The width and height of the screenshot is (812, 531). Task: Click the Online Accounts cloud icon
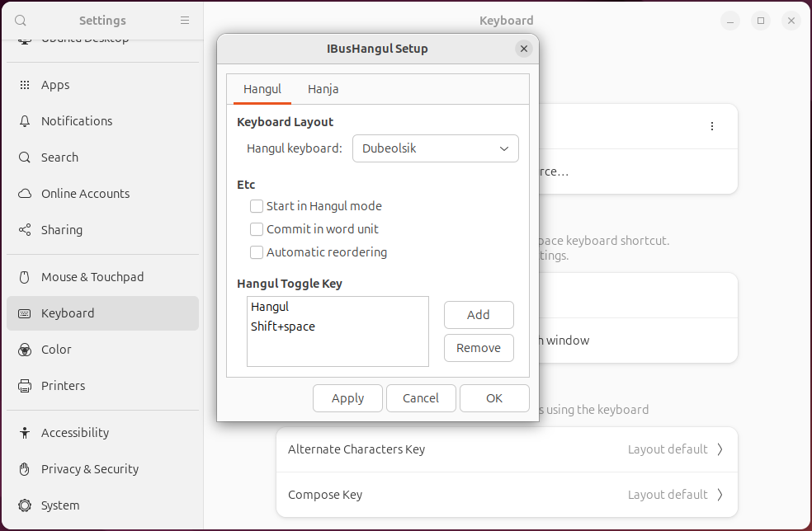24,194
